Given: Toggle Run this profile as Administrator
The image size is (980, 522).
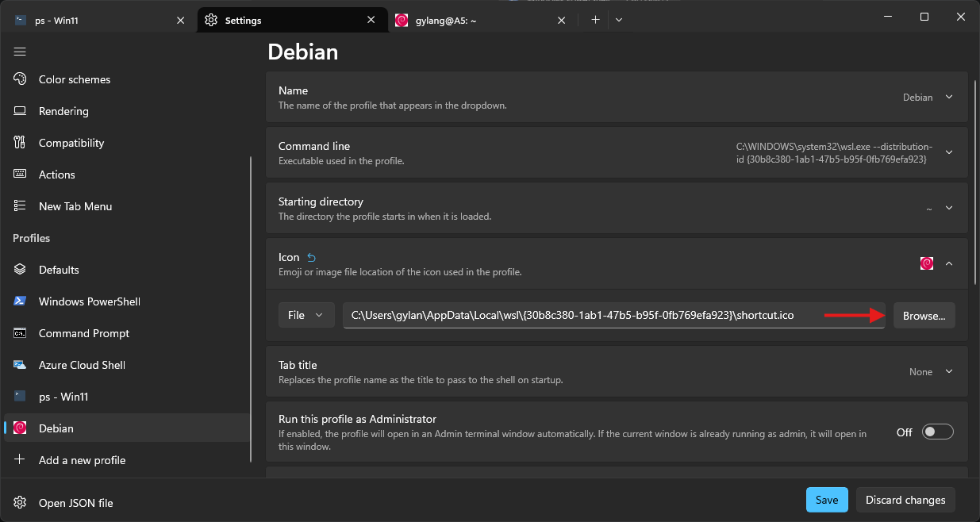Looking at the screenshot, I should coord(937,432).
